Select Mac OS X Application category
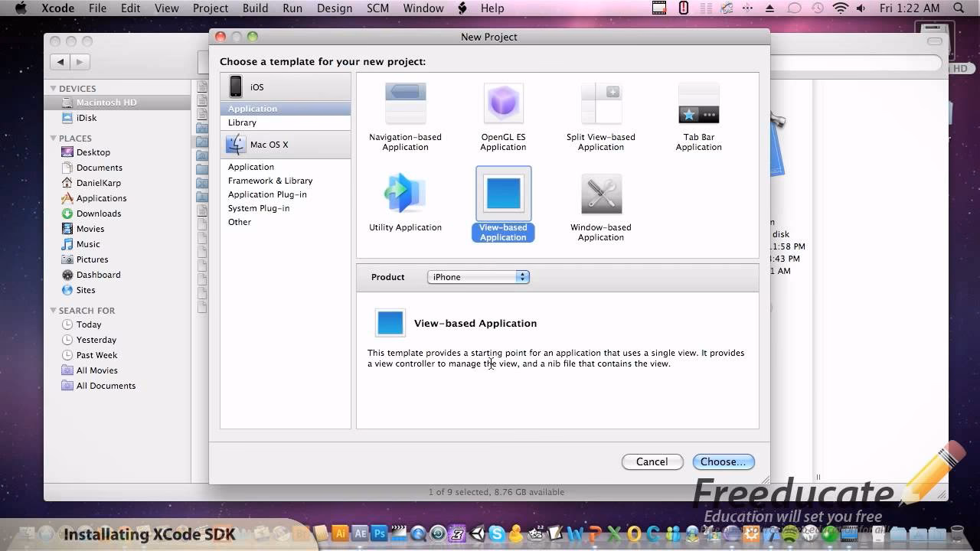The image size is (980, 551). click(x=285, y=167)
